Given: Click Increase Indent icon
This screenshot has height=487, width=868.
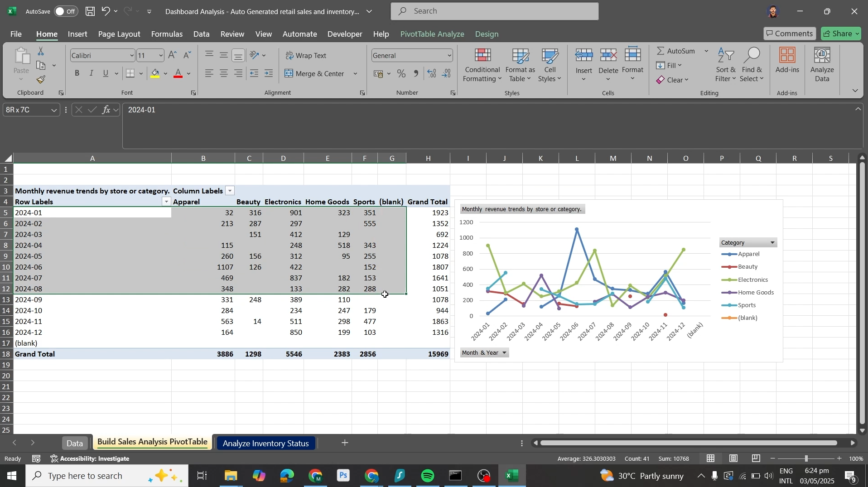Looking at the screenshot, I should click(269, 73).
